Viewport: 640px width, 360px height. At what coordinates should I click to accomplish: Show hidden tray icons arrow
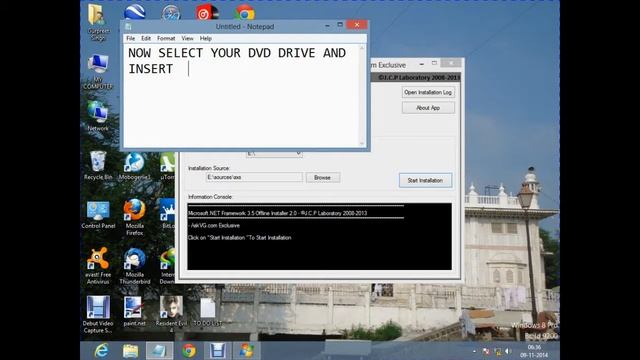point(474,351)
